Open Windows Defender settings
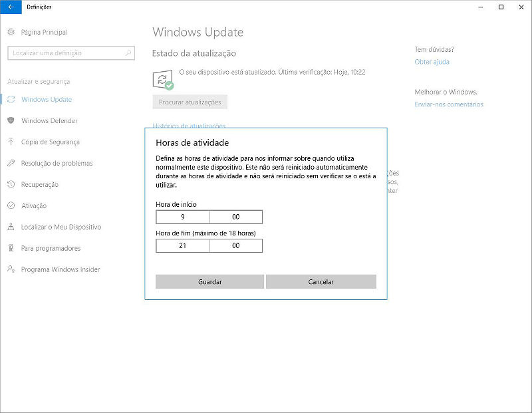This screenshot has height=413, width=532. point(49,121)
